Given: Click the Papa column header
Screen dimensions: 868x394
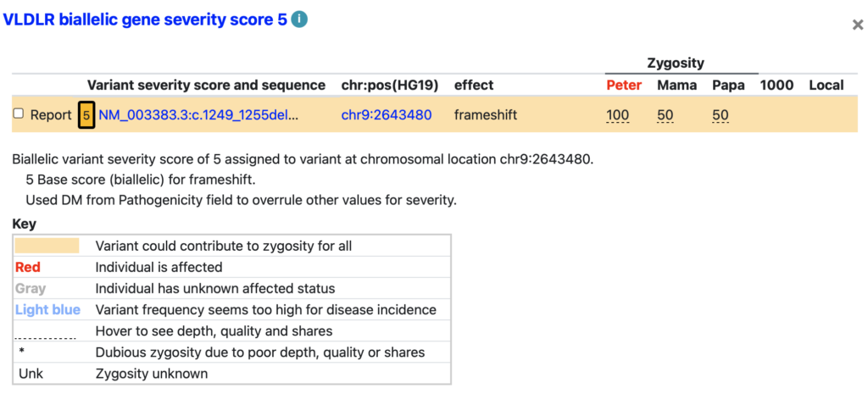Looking at the screenshot, I should [x=728, y=86].
